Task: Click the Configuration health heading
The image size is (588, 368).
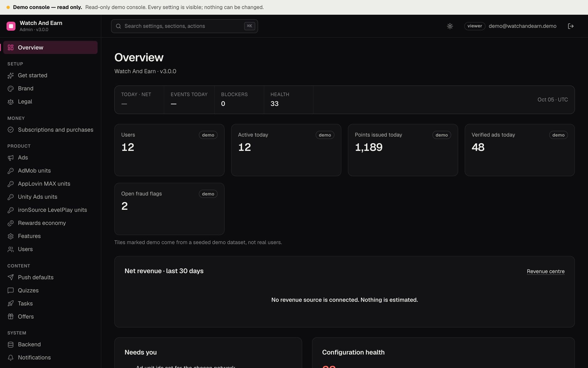Action: pyautogui.click(x=353, y=352)
